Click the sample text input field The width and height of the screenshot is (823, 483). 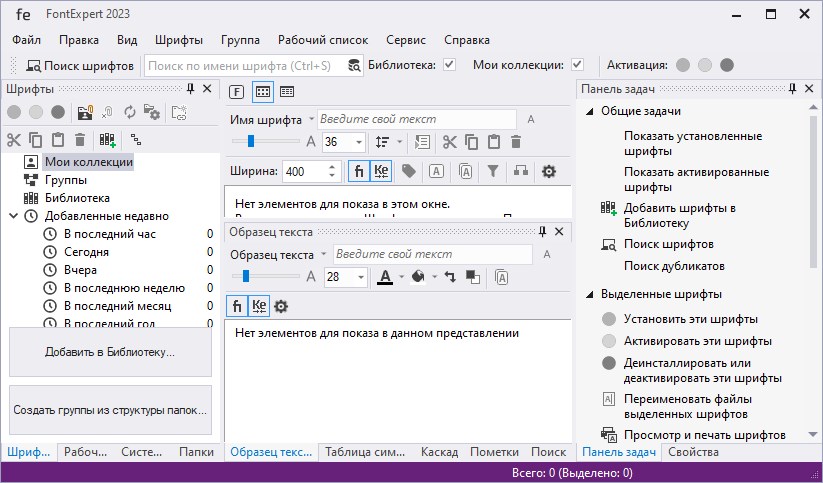tap(432, 254)
